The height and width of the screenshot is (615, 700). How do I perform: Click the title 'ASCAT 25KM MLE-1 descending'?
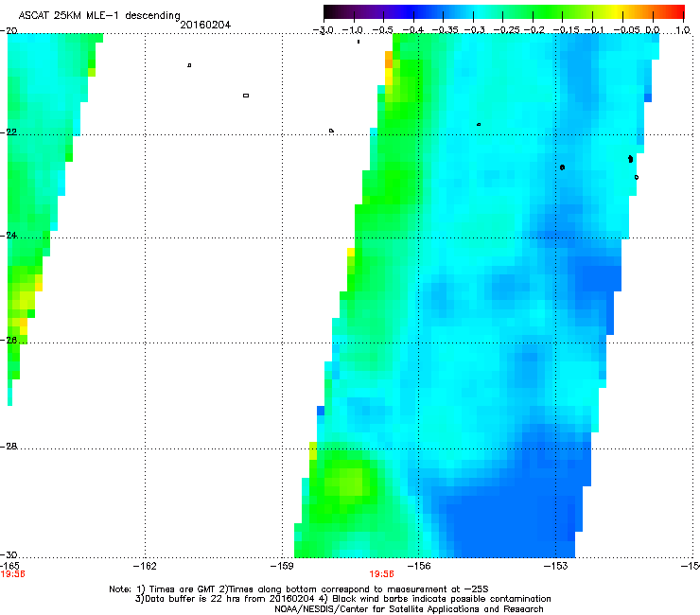tap(99, 15)
